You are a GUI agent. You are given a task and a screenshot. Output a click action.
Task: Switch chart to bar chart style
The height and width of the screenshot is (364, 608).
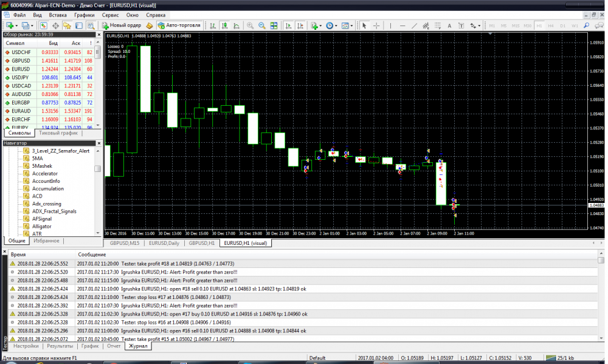click(213, 26)
